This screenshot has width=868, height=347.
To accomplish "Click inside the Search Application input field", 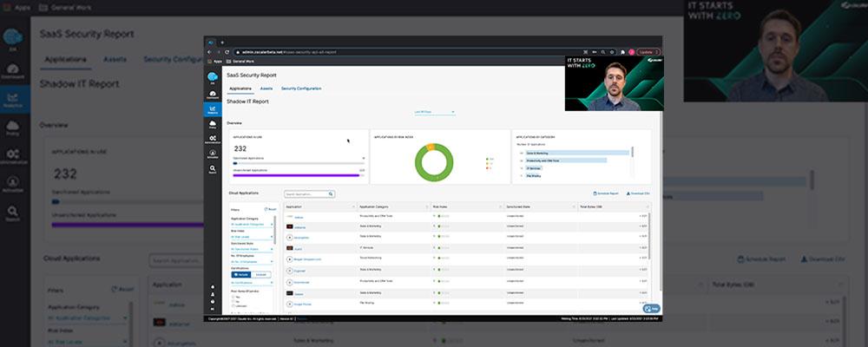I will tap(306, 194).
